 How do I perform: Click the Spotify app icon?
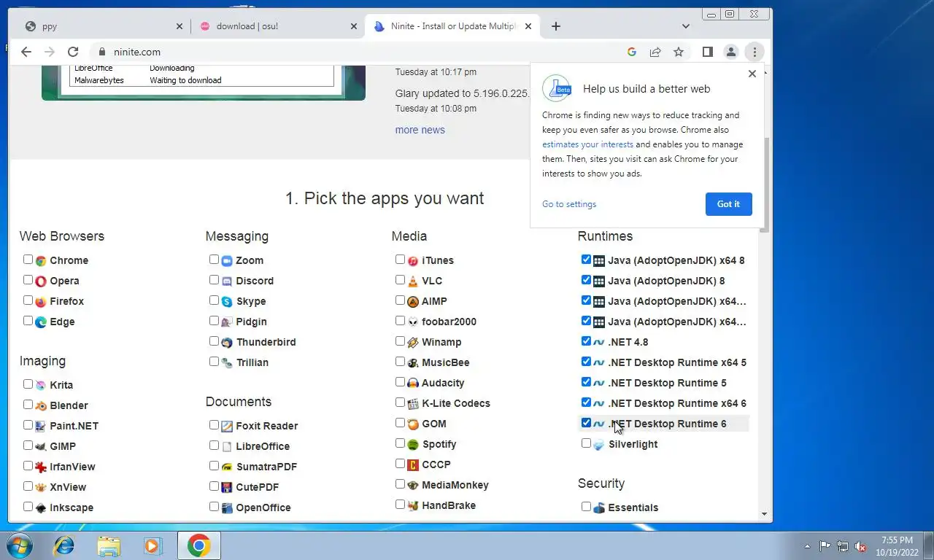413,444
